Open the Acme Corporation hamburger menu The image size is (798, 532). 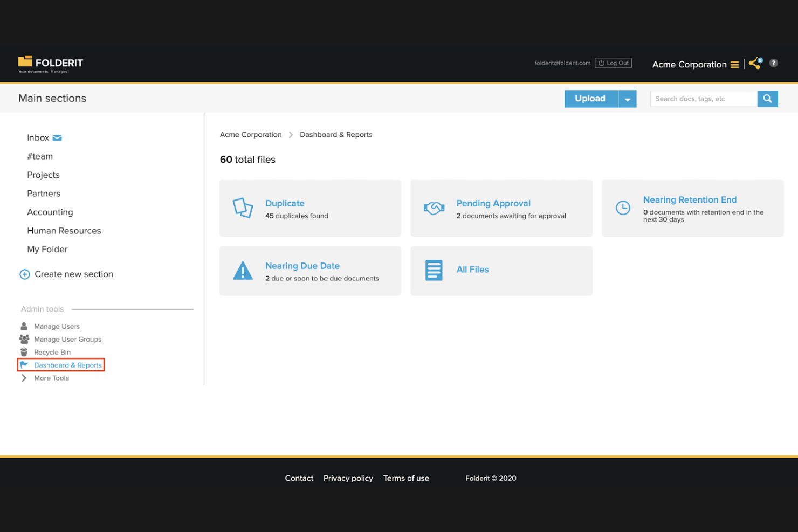click(x=734, y=64)
